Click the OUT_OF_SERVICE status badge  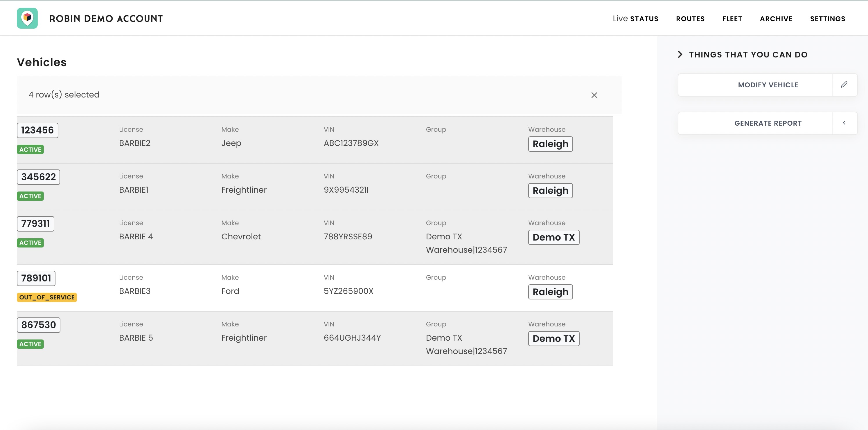pos(47,297)
